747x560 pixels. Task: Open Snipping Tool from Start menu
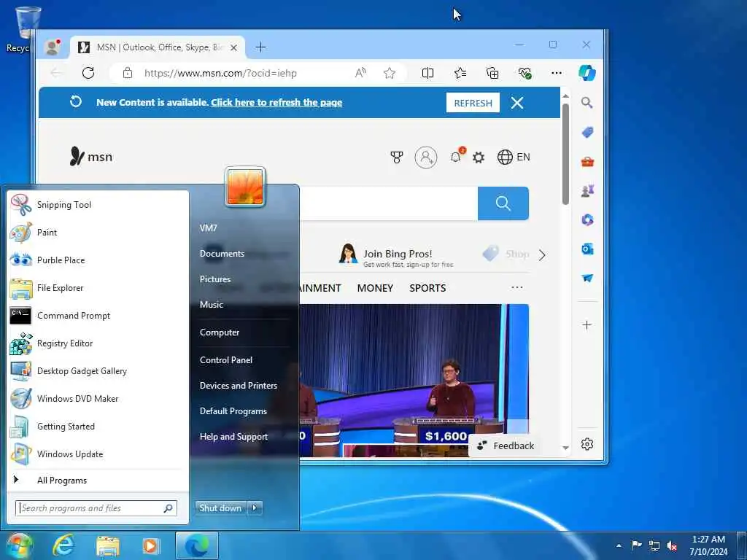tap(98, 205)
